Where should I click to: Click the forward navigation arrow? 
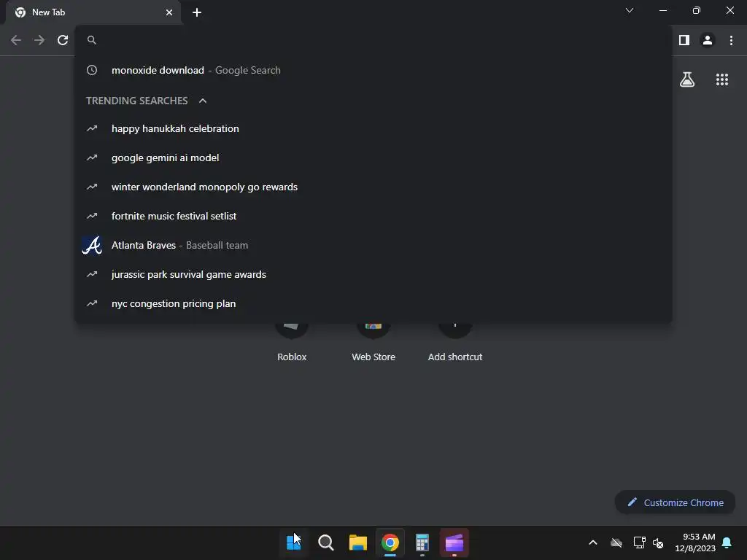39,41
